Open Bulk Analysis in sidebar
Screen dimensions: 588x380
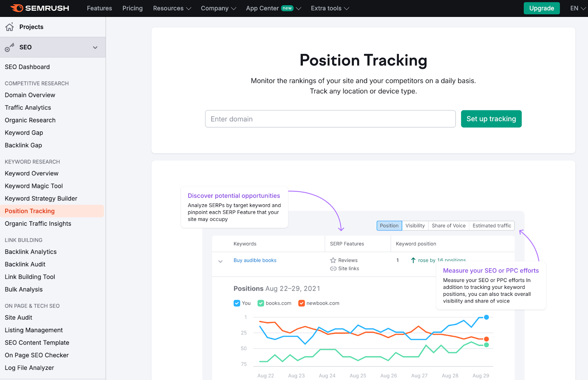pos(24,289)
